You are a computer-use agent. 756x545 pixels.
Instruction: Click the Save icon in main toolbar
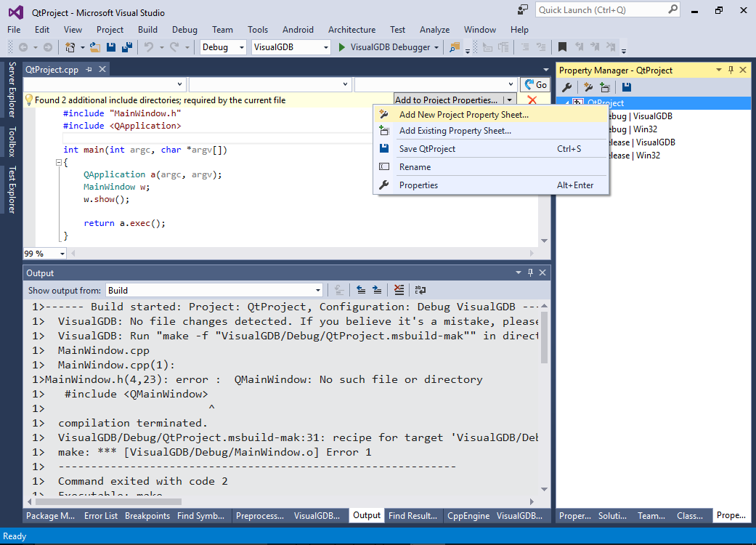111,47
